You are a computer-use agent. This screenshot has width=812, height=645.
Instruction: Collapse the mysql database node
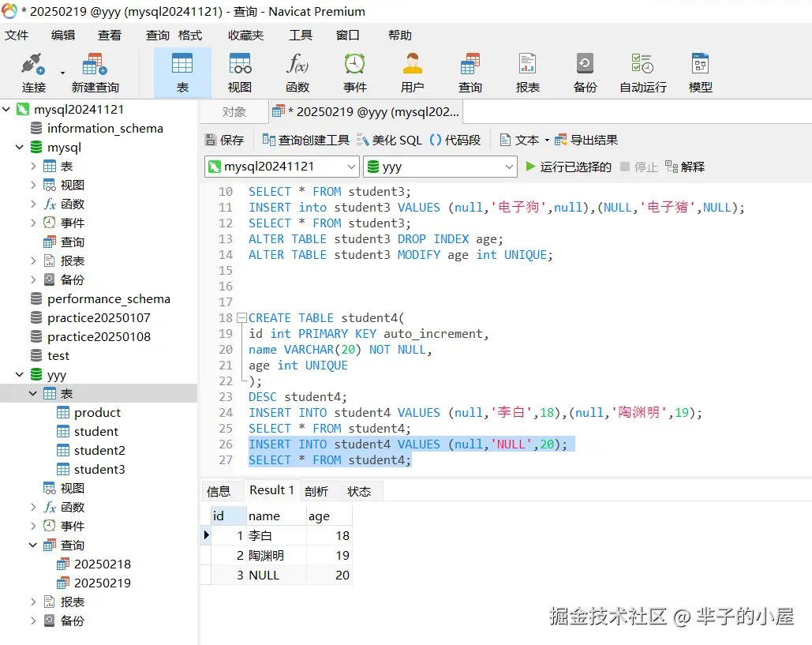[20, 147]
